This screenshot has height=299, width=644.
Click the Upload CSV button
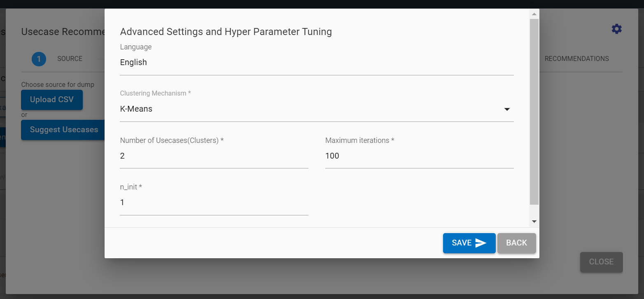[52, 100]
